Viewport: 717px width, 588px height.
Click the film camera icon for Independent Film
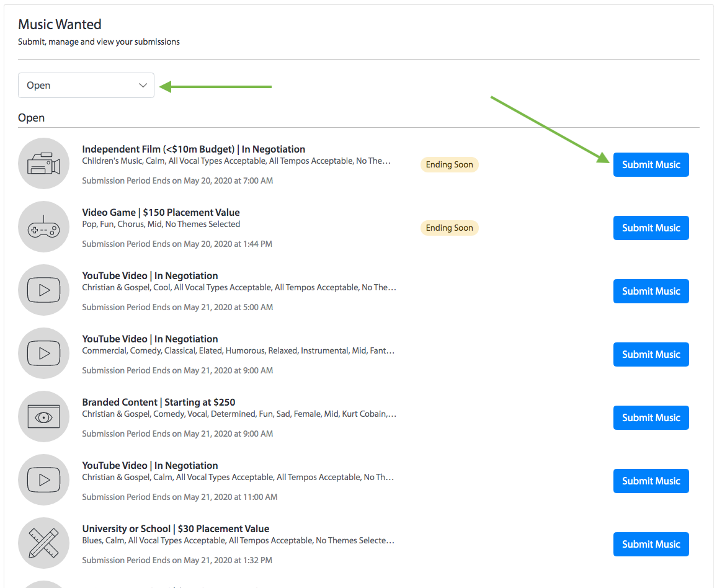click(x=43, y=163)
